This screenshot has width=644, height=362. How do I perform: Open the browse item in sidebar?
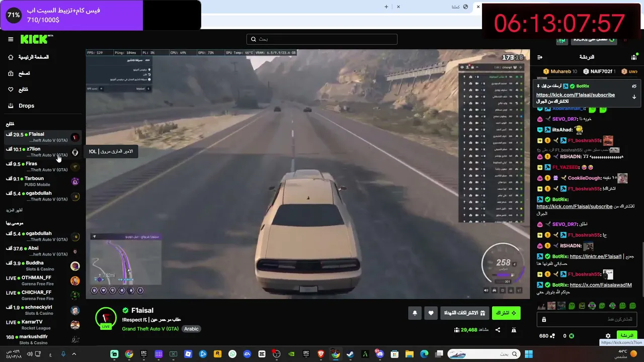point(19,73)
